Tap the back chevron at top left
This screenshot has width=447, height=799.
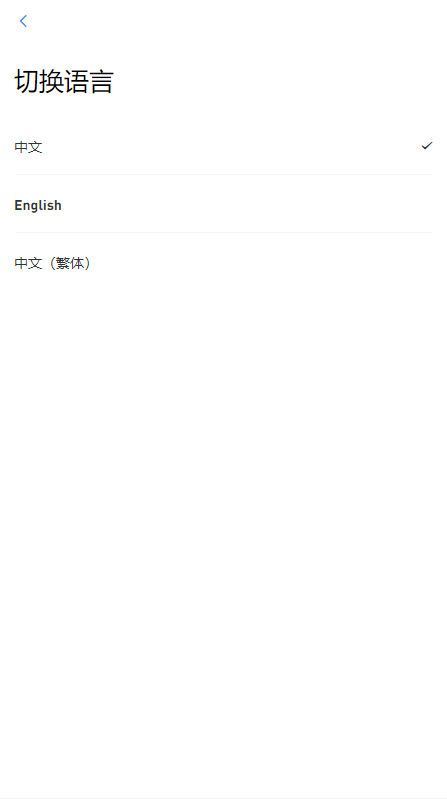pos(23,21)
